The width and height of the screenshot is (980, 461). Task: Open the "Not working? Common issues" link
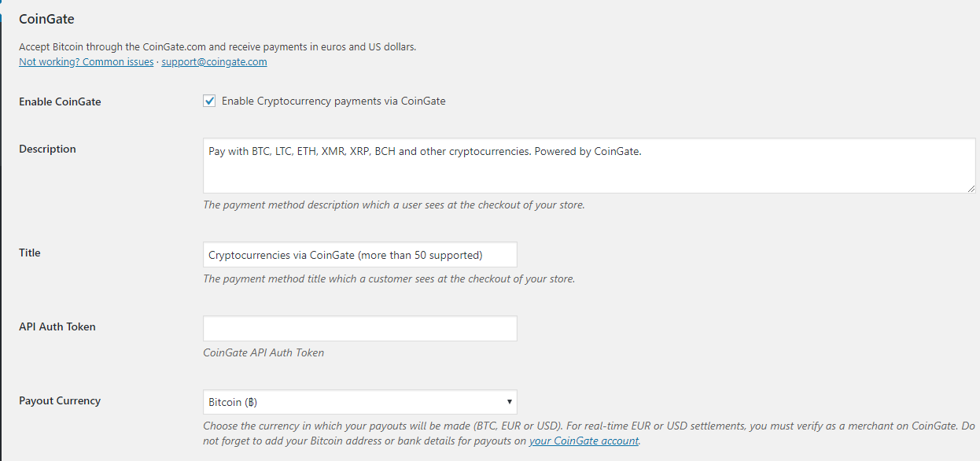(87, 62)
